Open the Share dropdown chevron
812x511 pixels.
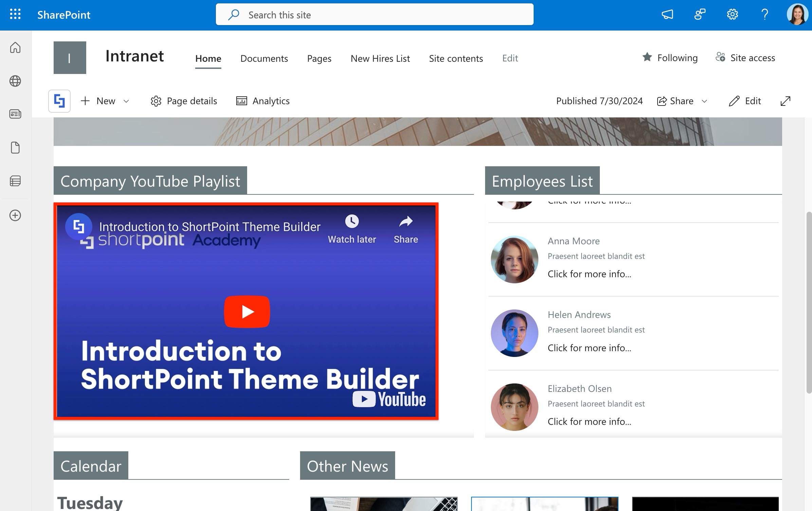point(704,101)
